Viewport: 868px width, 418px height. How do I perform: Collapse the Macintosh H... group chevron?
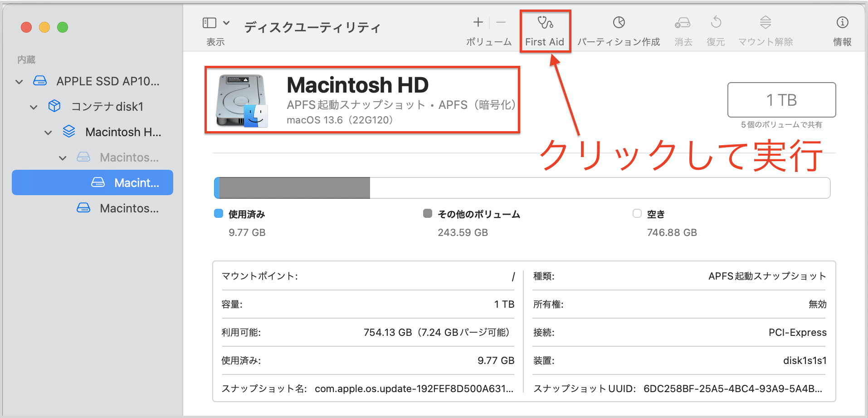48,133
